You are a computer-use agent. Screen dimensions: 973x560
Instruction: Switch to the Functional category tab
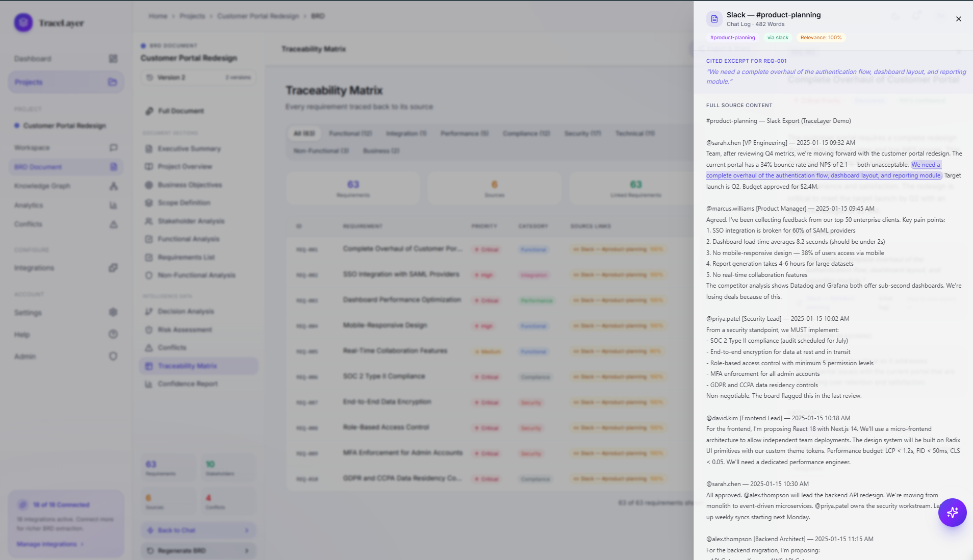(350, 134)
